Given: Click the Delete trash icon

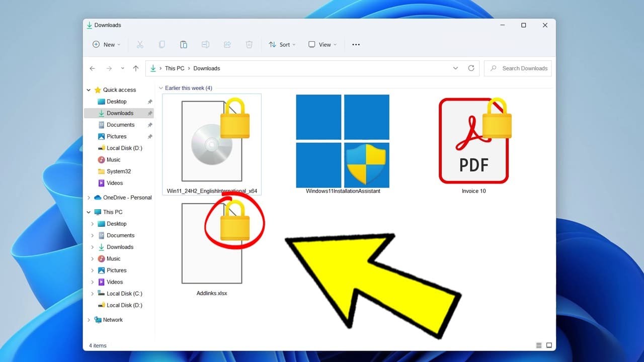Looking at the screenshot, I should click(x=249, y=45).
